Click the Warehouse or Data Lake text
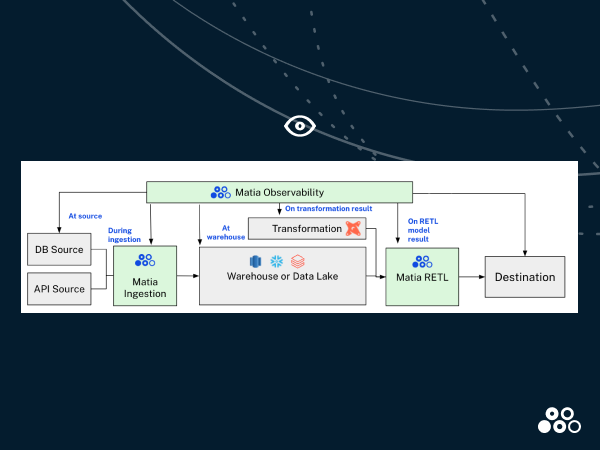Screen dimensions: 600x450 (282, 276)
